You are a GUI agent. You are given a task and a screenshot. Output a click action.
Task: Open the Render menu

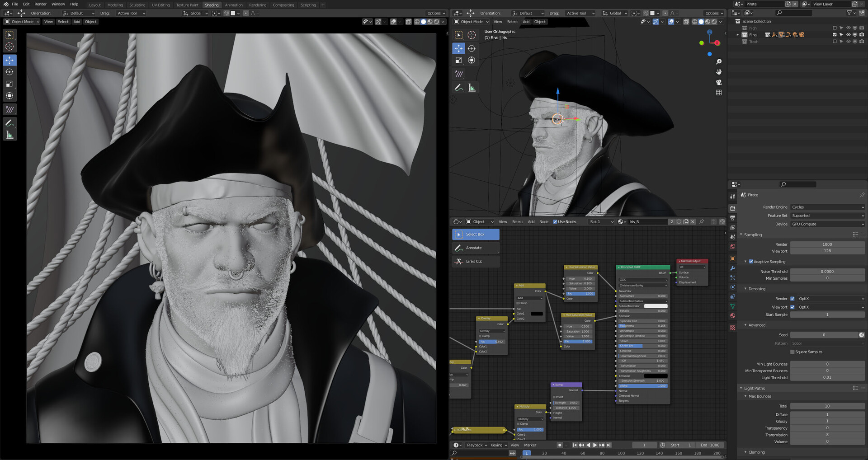[40, 4]
